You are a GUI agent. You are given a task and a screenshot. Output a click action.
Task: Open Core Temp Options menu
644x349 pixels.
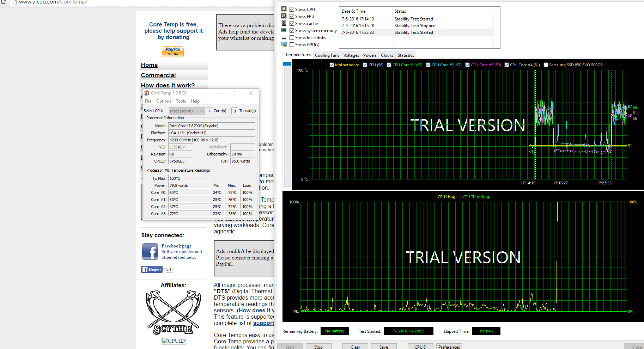(164, 101)
